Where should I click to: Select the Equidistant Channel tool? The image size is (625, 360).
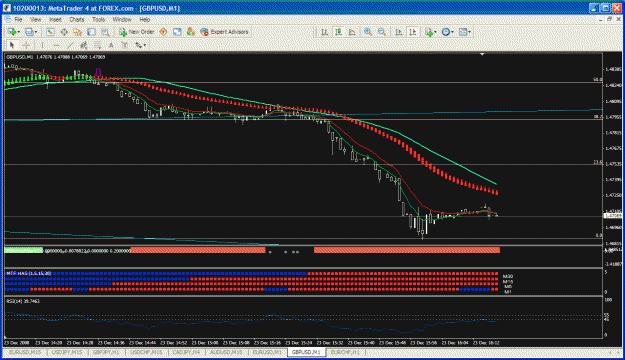click(83, 45)
